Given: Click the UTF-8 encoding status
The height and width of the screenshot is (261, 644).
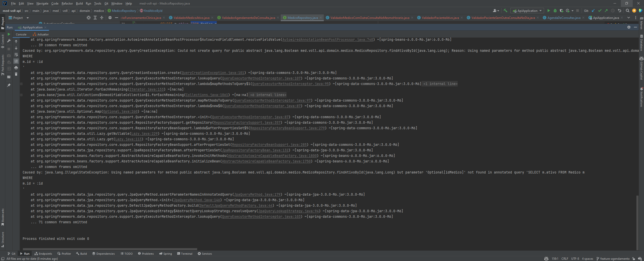Looking at the screenshot, I should click(x=575, y=258).
